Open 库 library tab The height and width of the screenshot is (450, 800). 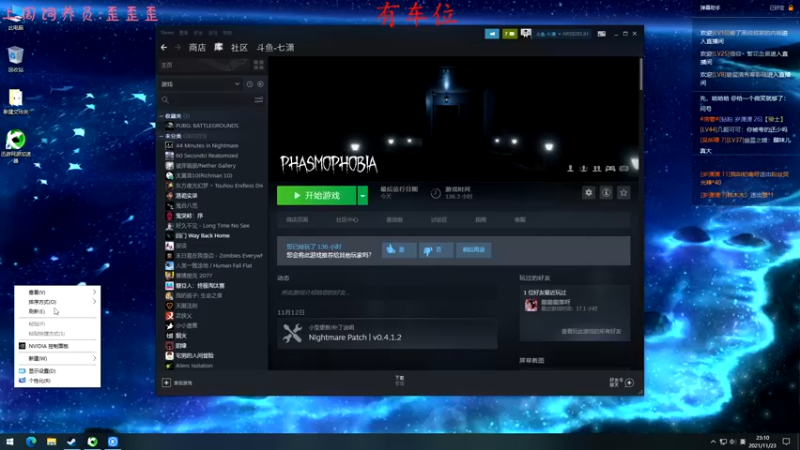[x=218, y=47]
